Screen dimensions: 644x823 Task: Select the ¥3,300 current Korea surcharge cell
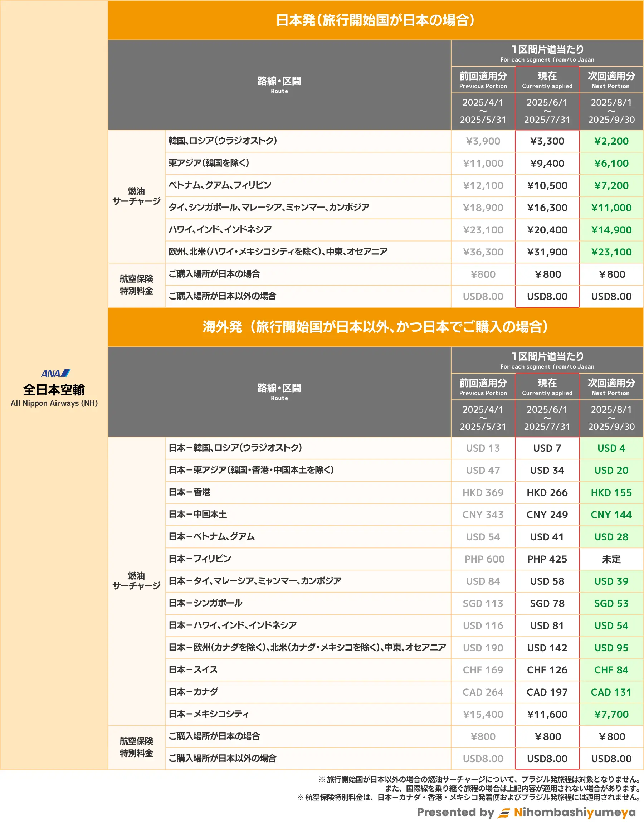[547, 141]
